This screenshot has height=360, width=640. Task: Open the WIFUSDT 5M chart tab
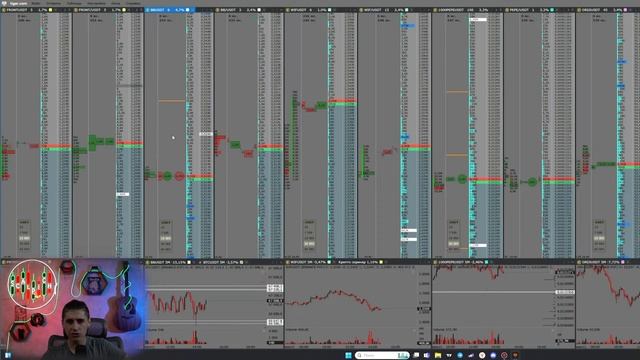pos(309,262)
